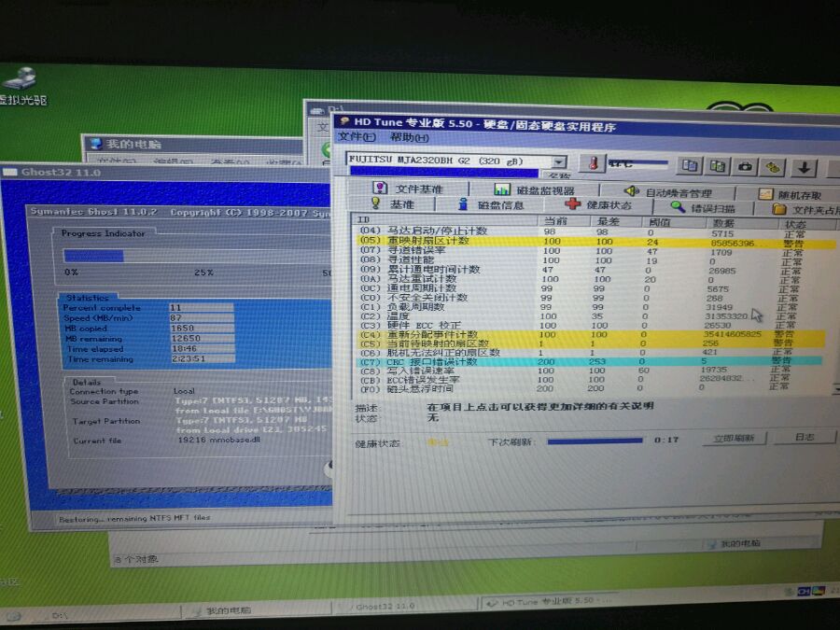The image size is (840, 630).
Task: Switch to the 基准 tab
Action: tap(393, 204)
